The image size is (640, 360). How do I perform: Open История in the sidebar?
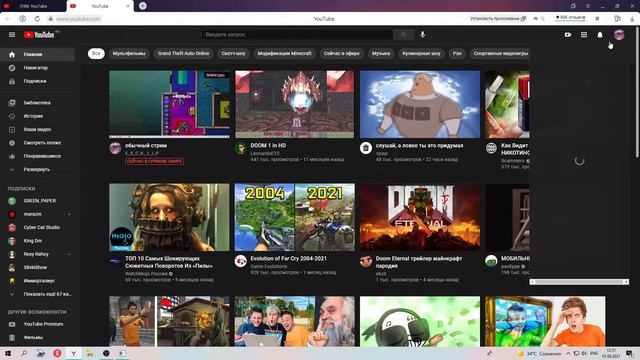[x=38, y=116]
